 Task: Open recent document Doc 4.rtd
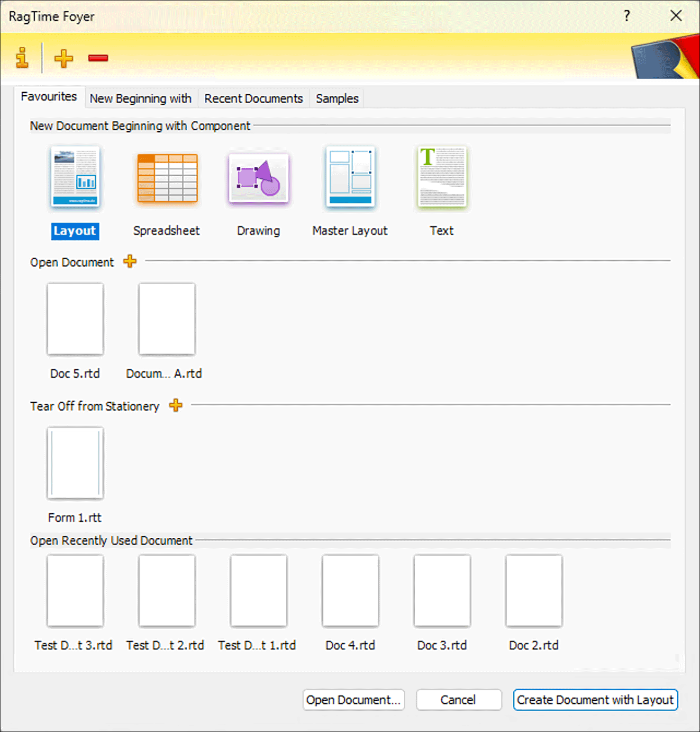tap(350, 591)
